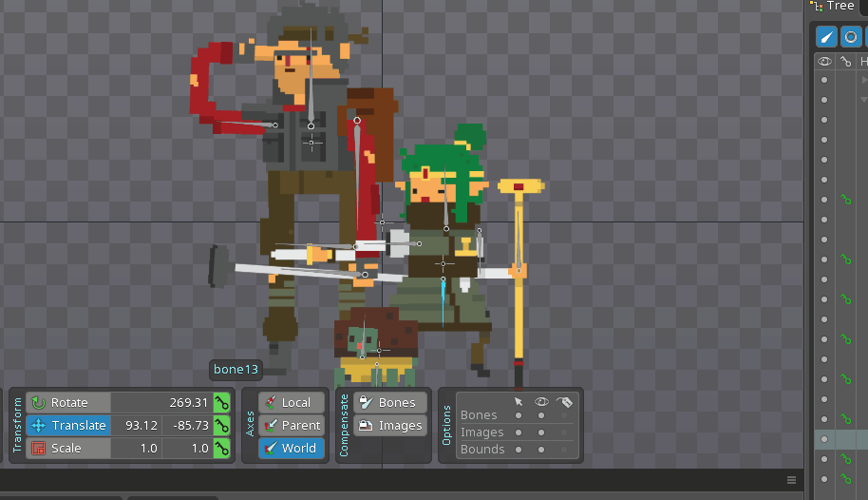Set a key for Scale
This screenshot has width=868, height=500.
click(x=222, y=448)
